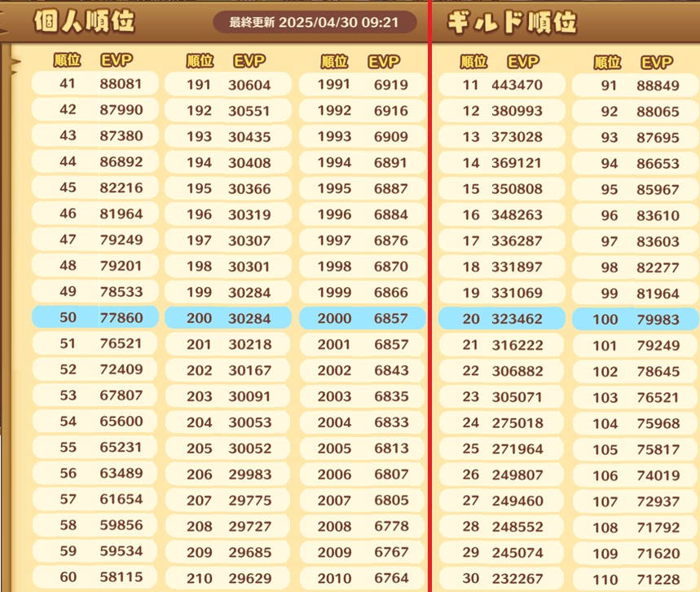Click 順位 header above rank 1991
The width and height of the screenshot is (700, 592).
tap(334, 61)
